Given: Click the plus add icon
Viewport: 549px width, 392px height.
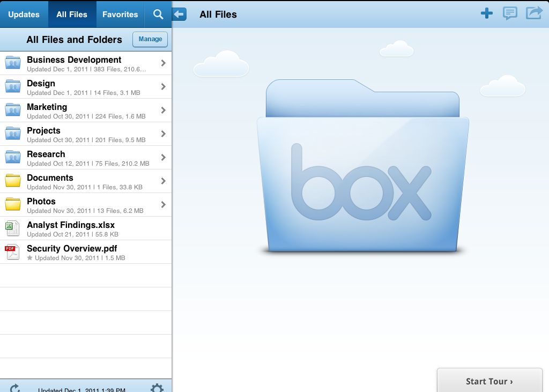Looking at the screenshot, I should pyautogui.click(x=486, y=14).
